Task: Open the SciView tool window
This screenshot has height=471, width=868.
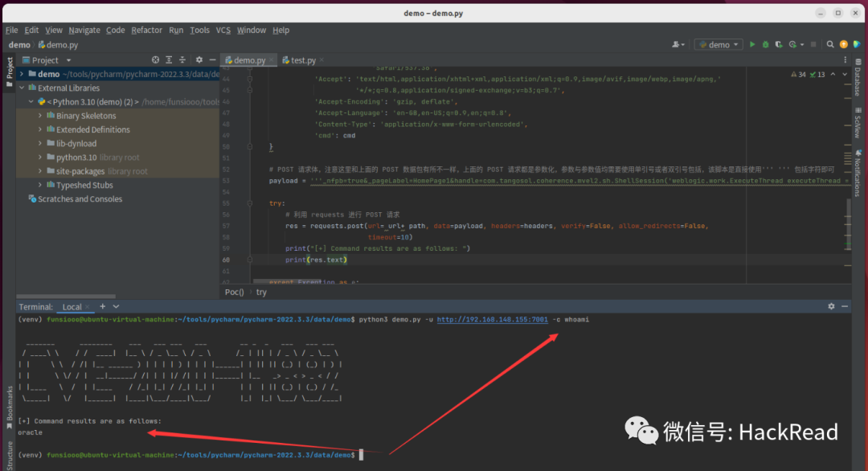Action: click(858, 123)
